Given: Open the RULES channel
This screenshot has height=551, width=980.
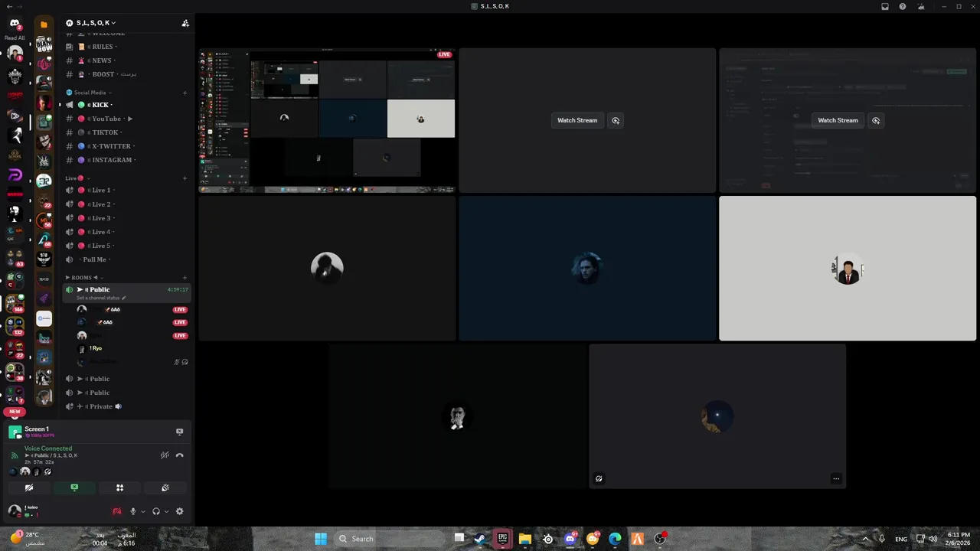Looking at the screenshot, I should point(126,47).
